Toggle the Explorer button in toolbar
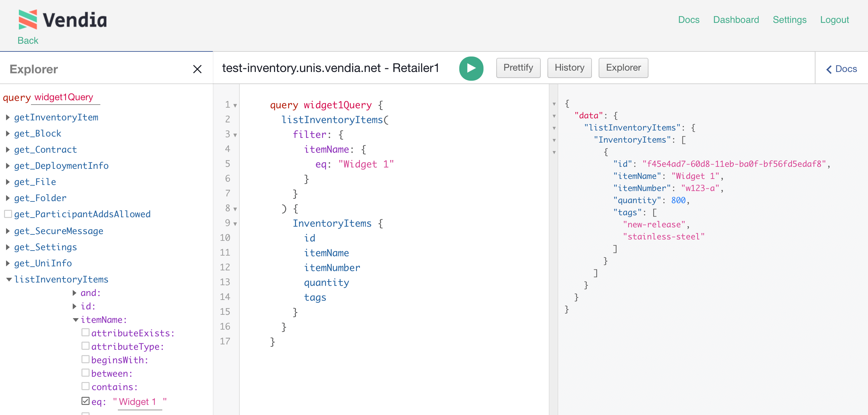This screenshot has width=868, height=415. tap(623, 68)
